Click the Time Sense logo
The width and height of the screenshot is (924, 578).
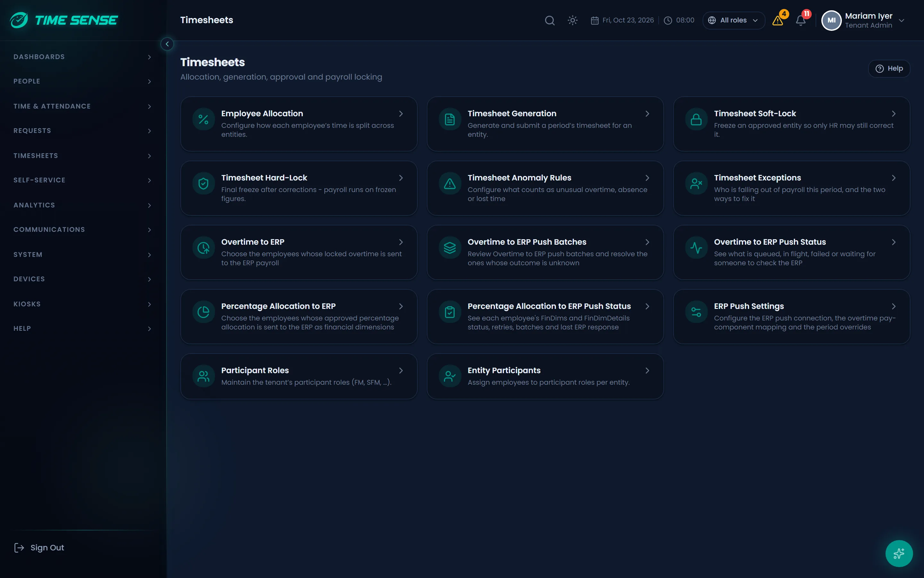(x=64, y=20)
